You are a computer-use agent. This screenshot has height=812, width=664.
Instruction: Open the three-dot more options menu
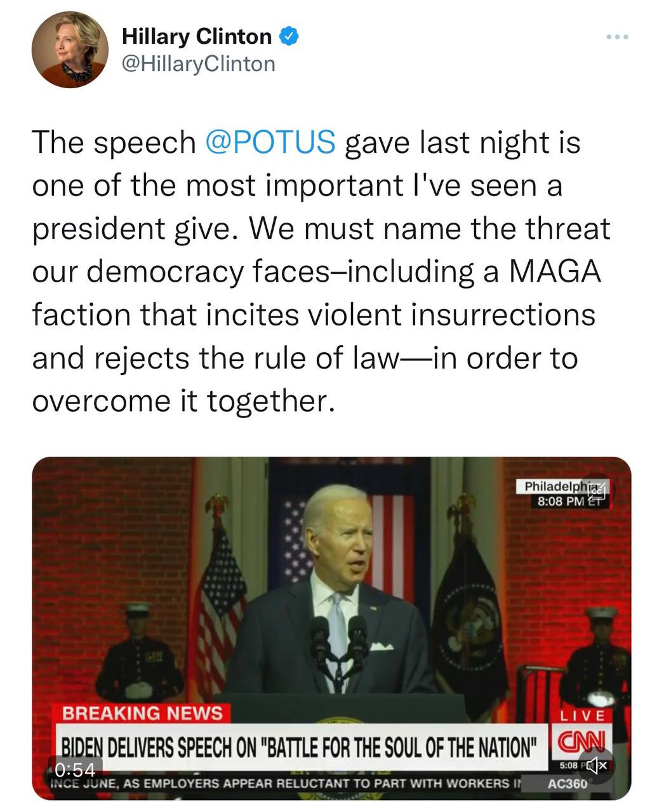pyautogui.click(x=617, y=37)
